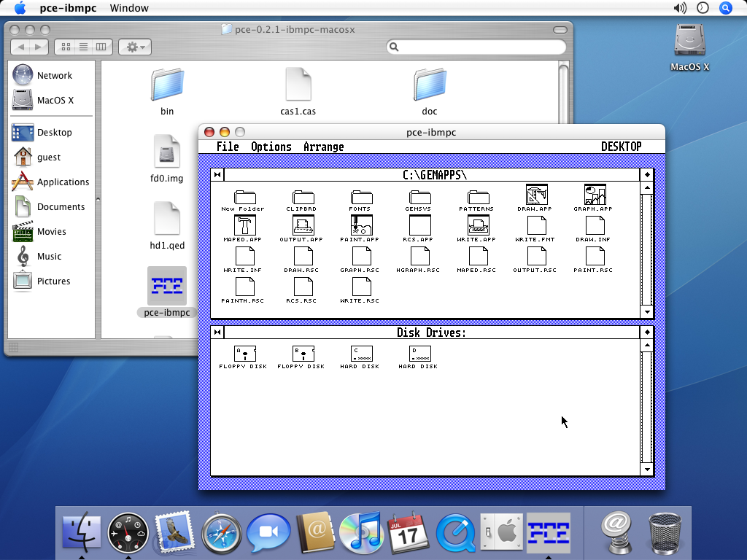Select the RCS.APP icon
This screenshot has height=560, width=747.
(x=419, y=225)
